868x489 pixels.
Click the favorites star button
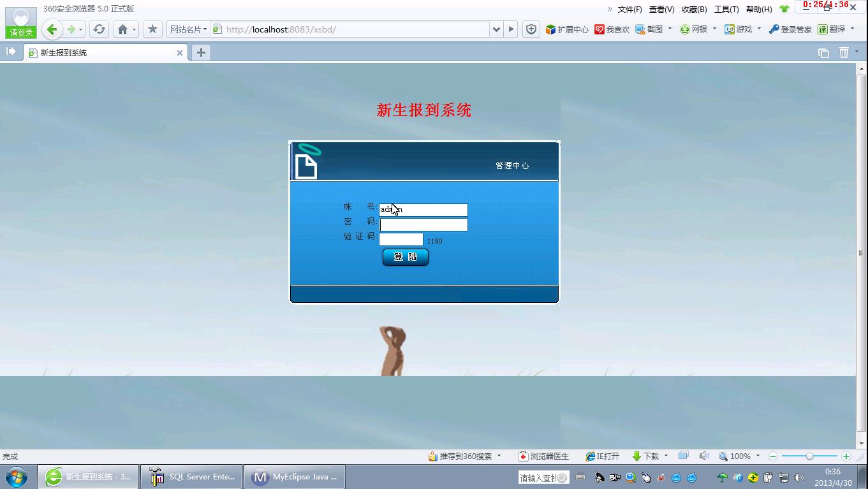point(152,29)
